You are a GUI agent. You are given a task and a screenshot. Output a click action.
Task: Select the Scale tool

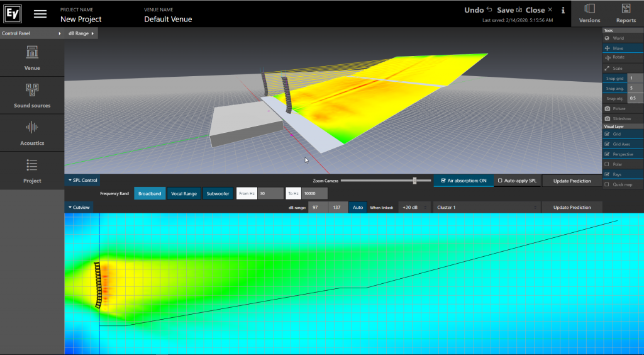623,68
